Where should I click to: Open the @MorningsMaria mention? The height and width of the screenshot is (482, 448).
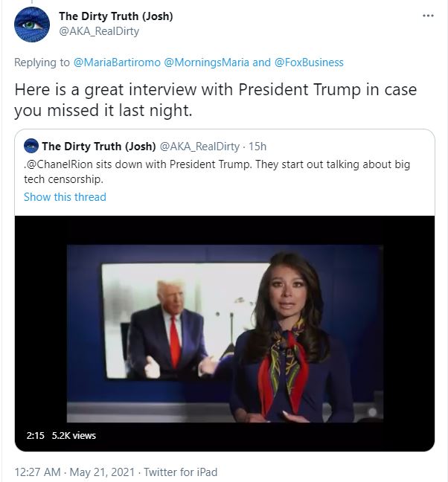coord(206,62)
